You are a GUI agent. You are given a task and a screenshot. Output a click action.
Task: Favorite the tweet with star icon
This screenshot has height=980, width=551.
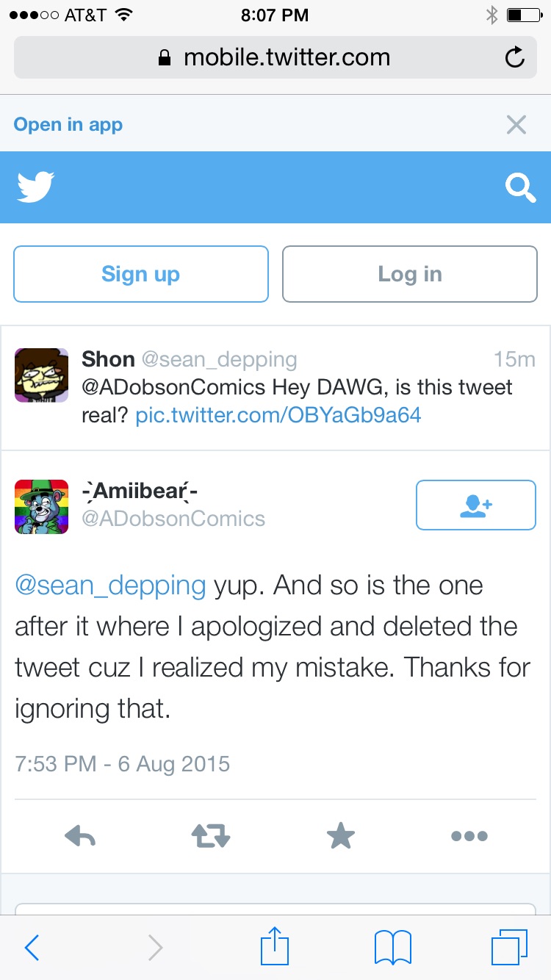coord(340,835)
